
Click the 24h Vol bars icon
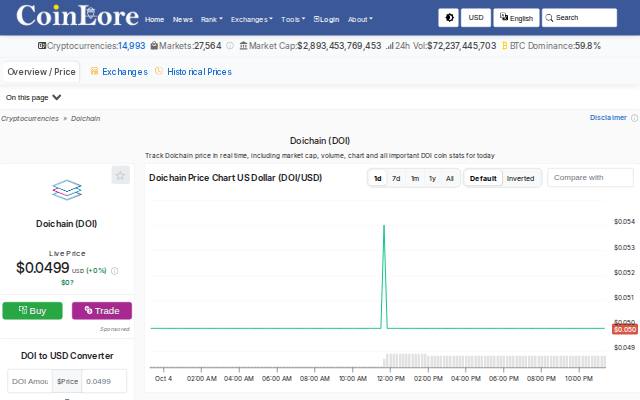[390, 46]
